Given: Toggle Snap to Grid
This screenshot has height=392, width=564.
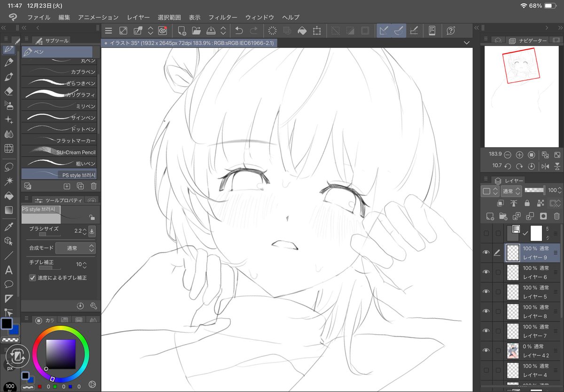Looking at the screenshot, I should pos(414,31).
